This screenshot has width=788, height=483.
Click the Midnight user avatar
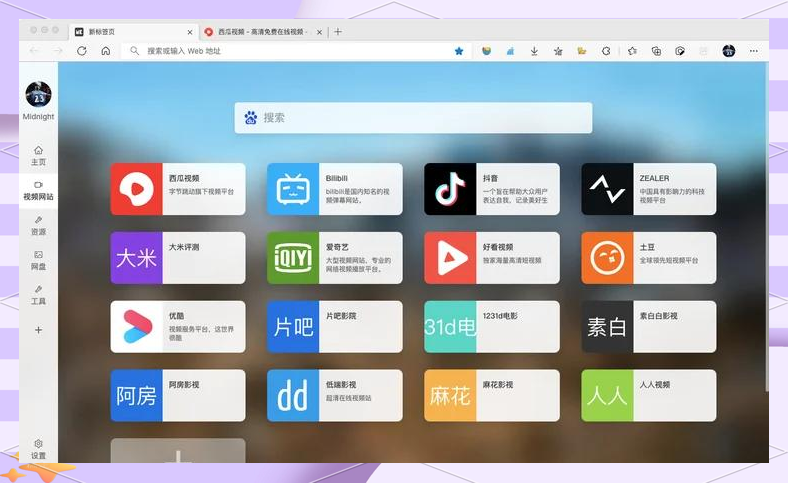39,94
